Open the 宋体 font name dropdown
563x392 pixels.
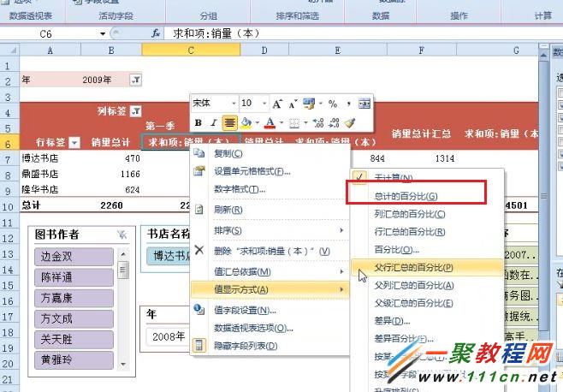(234, 104)
